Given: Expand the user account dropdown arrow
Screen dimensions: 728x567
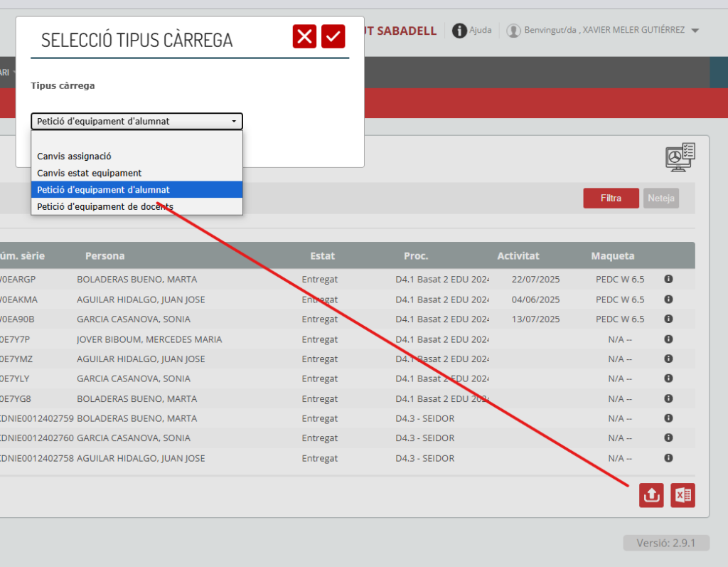Looking at the screenshot, I should 695,31.
